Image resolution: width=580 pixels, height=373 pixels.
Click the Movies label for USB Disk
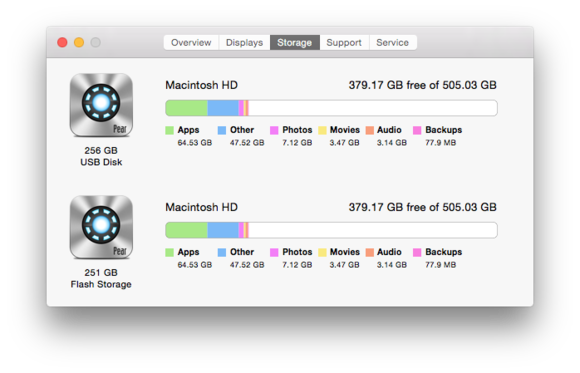pyautogui.click(x=345, y=130)
